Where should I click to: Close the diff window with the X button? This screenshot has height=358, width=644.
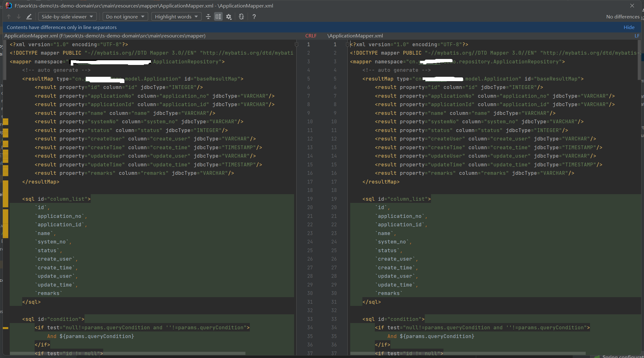point(632,6)
